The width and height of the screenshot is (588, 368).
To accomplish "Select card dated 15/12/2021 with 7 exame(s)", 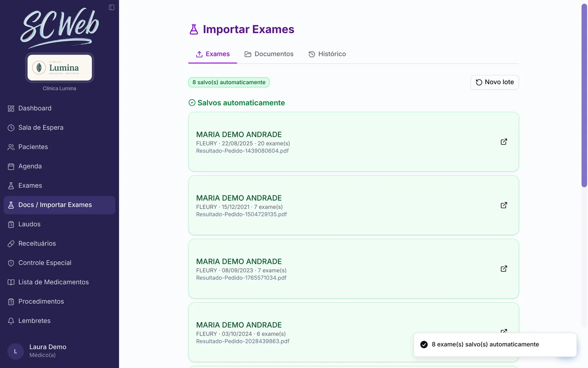I will (x=354, y=205).
